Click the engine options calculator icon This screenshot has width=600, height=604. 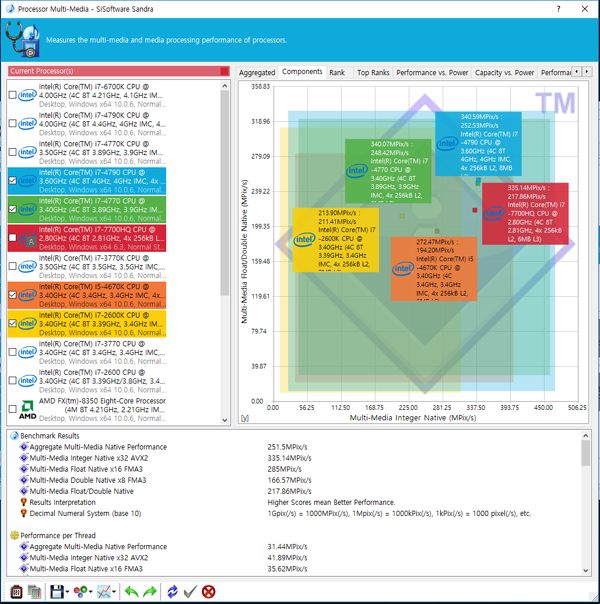[x=16, y=591]
